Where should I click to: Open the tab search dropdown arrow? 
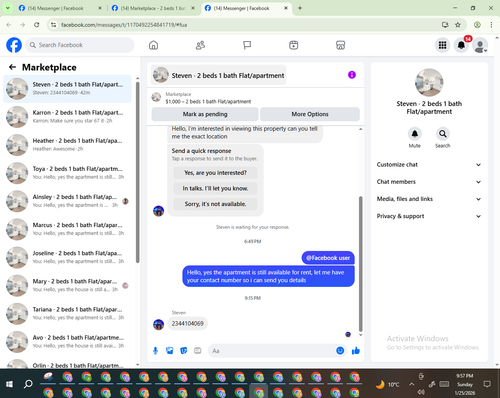click(7, 8)
